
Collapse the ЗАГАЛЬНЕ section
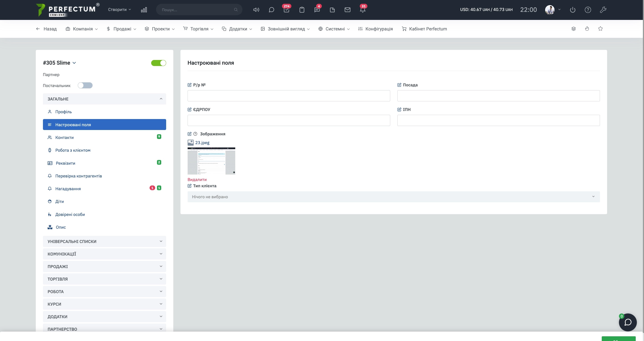[104, 99]
